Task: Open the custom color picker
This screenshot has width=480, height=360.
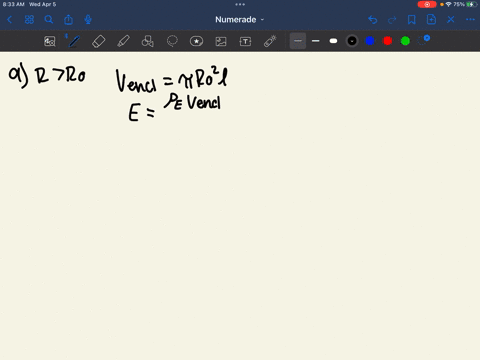Action: (424, 40)
